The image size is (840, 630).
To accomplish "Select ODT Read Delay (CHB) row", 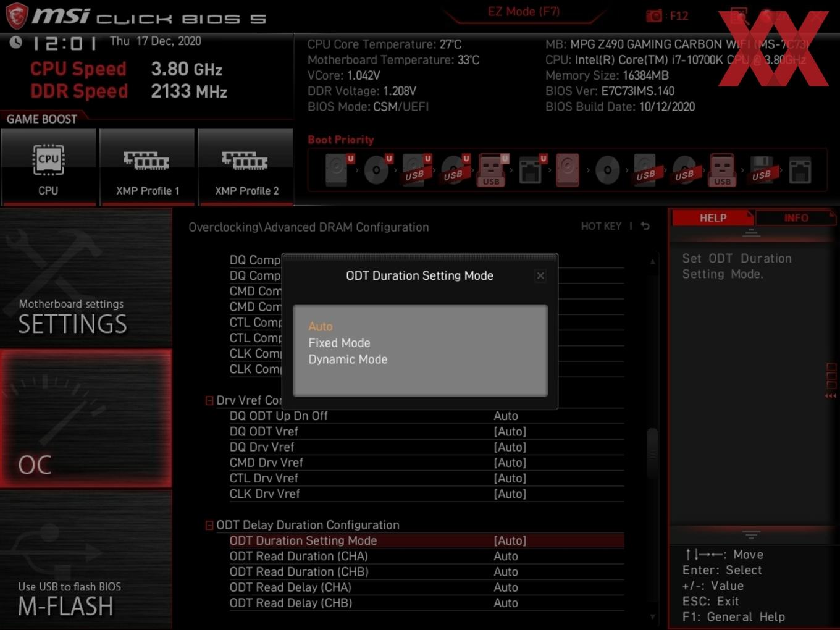I will 426,603.
